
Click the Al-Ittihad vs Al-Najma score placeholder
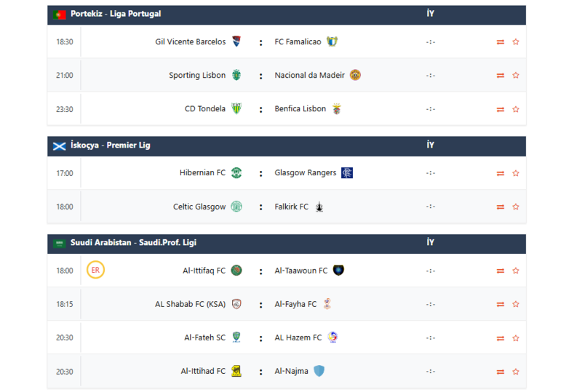431,371
